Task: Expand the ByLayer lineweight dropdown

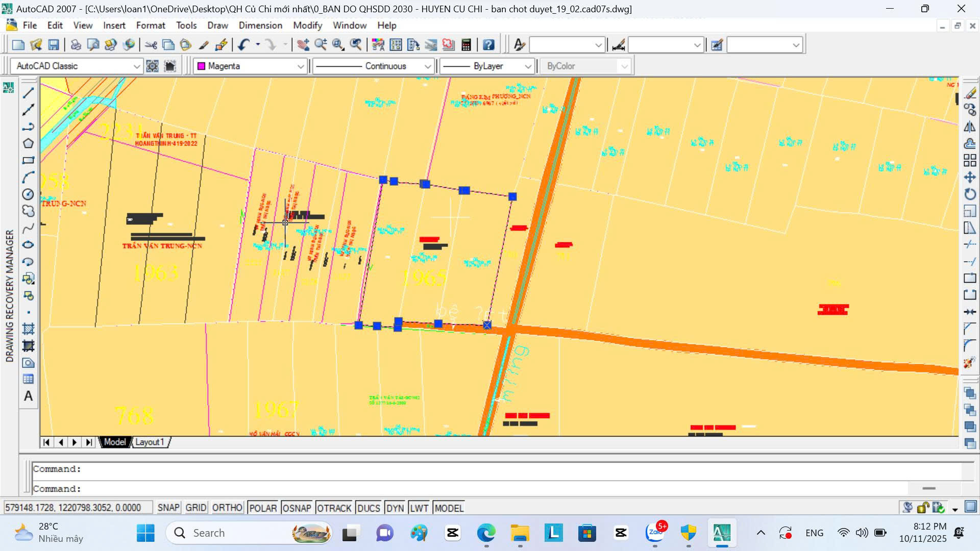Action: (528, 66)
